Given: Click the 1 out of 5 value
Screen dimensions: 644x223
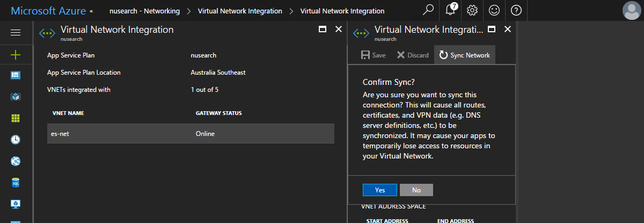Looking at the screenshot, I should (204, 90).
